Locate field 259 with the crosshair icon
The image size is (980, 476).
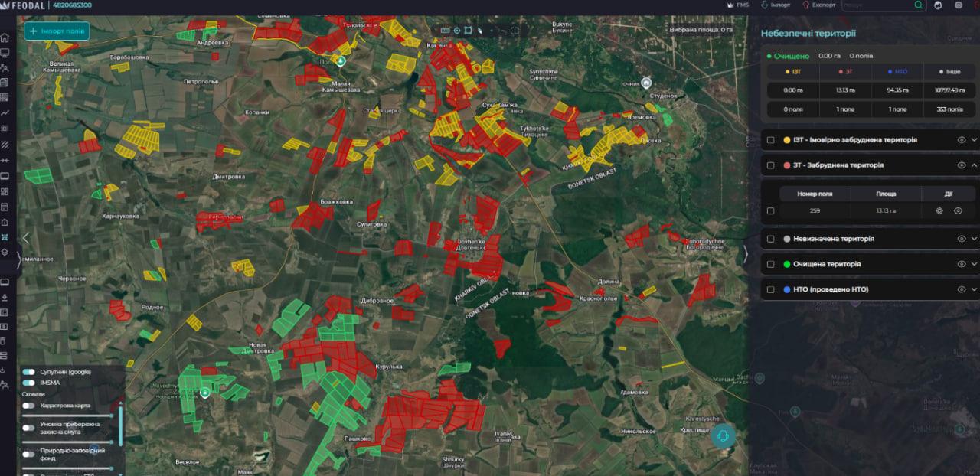[939, 210]
